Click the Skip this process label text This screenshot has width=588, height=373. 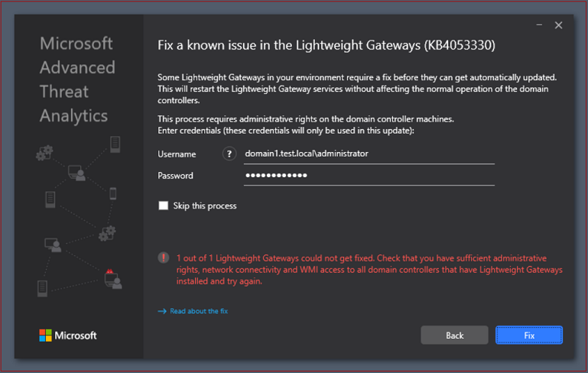coord(205,206)
